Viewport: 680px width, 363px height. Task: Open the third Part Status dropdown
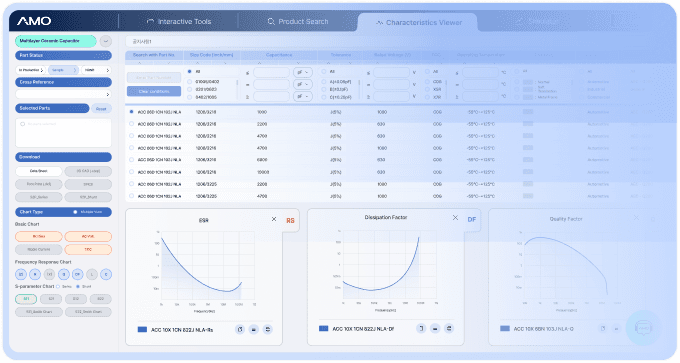(96, 70)
